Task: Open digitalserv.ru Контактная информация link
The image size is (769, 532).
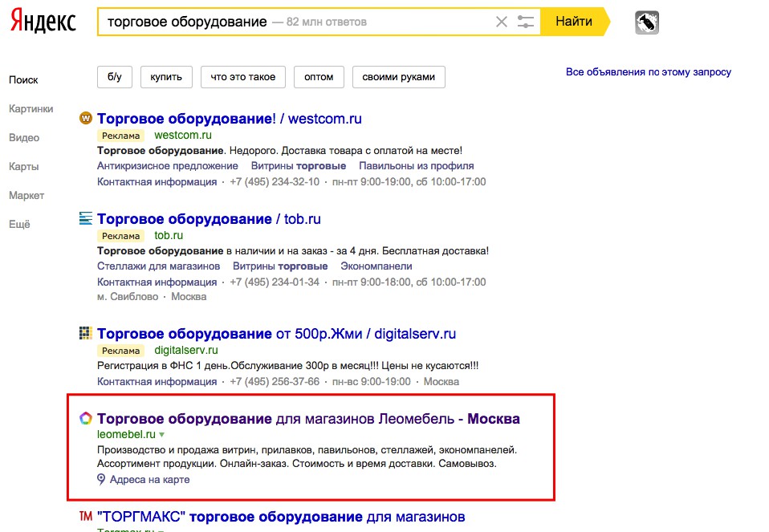Action: coord(157,382)
